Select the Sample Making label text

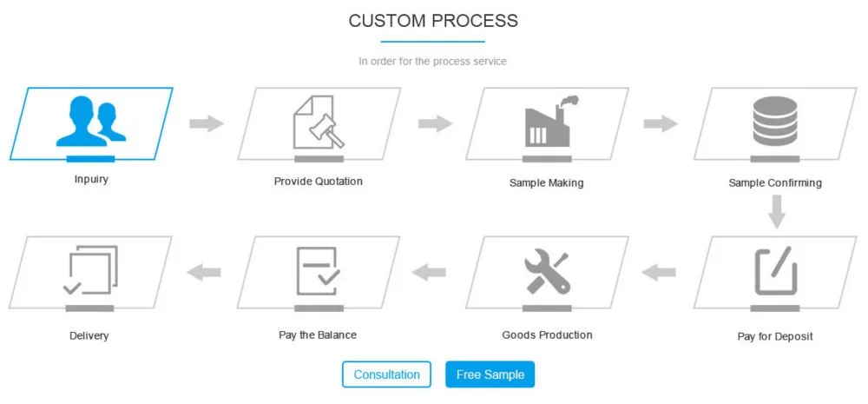pyautogui.click(x=546, y=182)
